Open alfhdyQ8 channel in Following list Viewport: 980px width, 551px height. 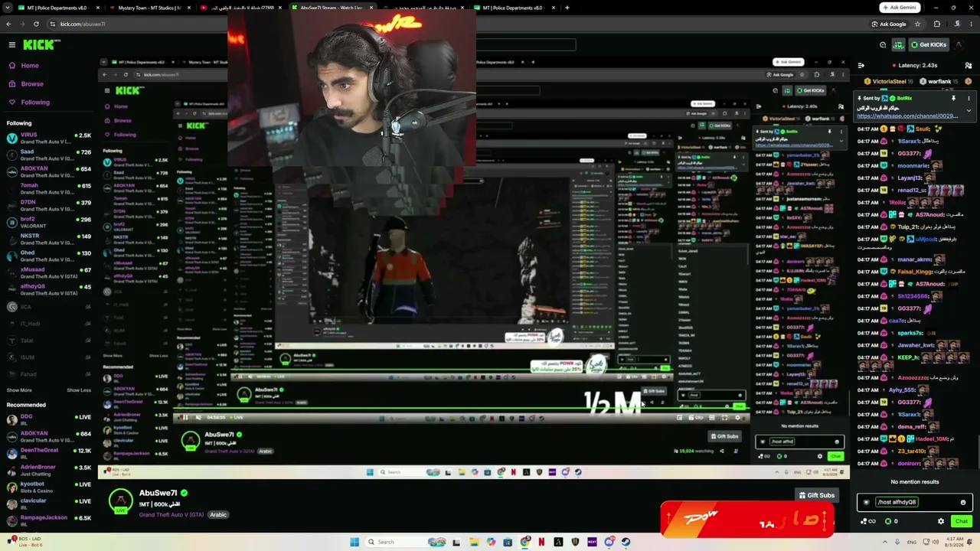48,290
